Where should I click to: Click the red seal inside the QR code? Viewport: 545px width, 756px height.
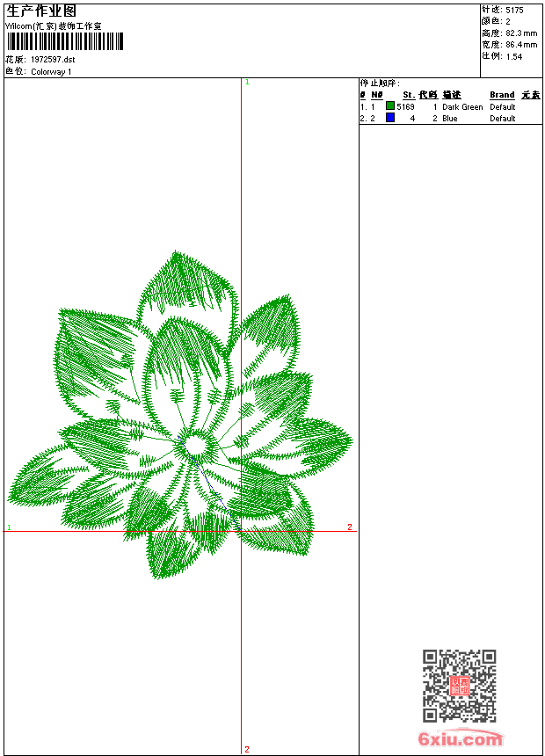pos(460,686)
